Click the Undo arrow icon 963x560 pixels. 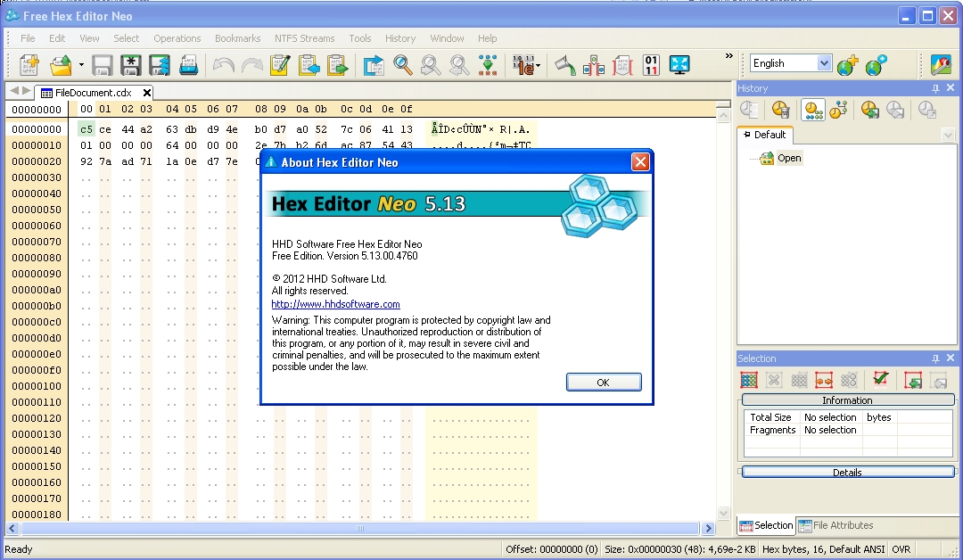pyautogui.click(x=223, y=64)
